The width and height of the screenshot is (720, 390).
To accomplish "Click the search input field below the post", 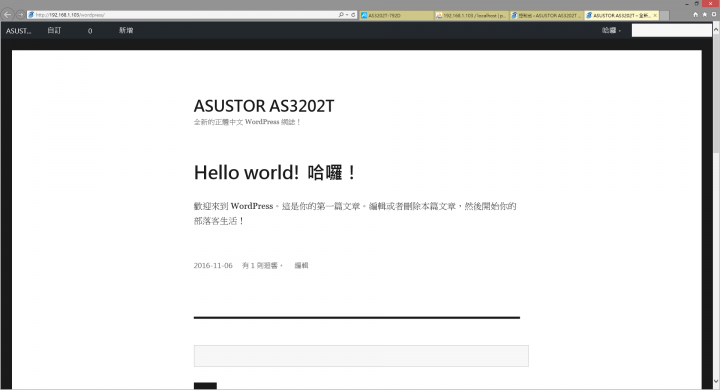I will coord(361,356).
